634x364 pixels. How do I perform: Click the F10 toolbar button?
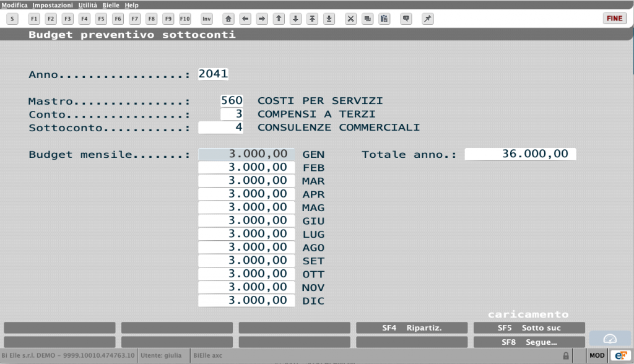[x=185, y=19]
